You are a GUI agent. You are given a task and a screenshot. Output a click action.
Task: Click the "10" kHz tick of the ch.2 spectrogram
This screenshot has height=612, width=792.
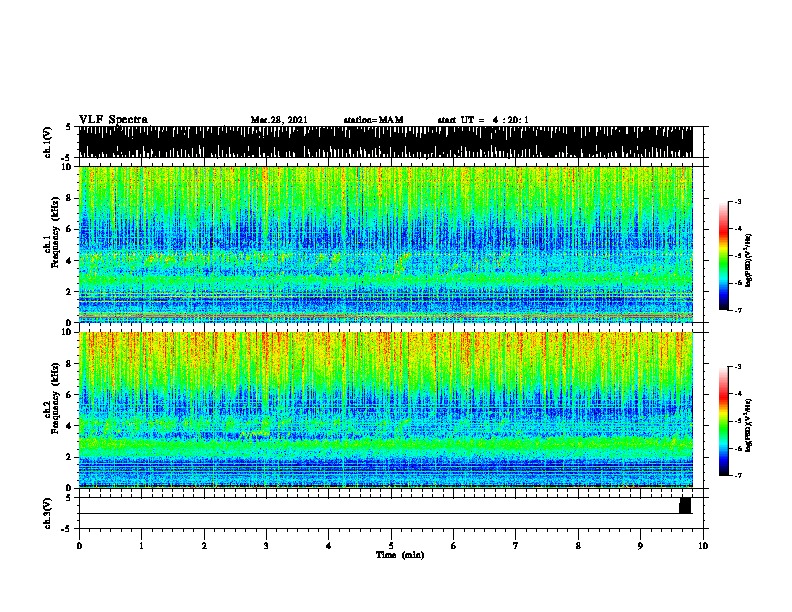pos(68,332)
